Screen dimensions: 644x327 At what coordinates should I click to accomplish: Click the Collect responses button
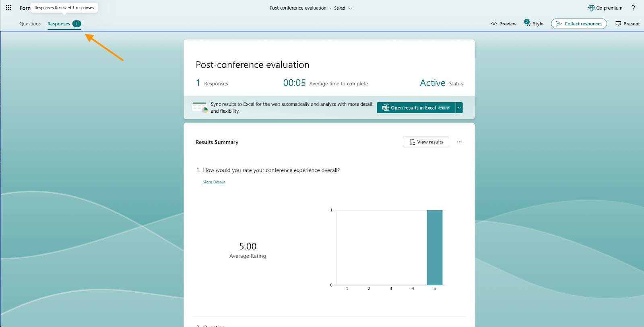(x=579, y=24)
